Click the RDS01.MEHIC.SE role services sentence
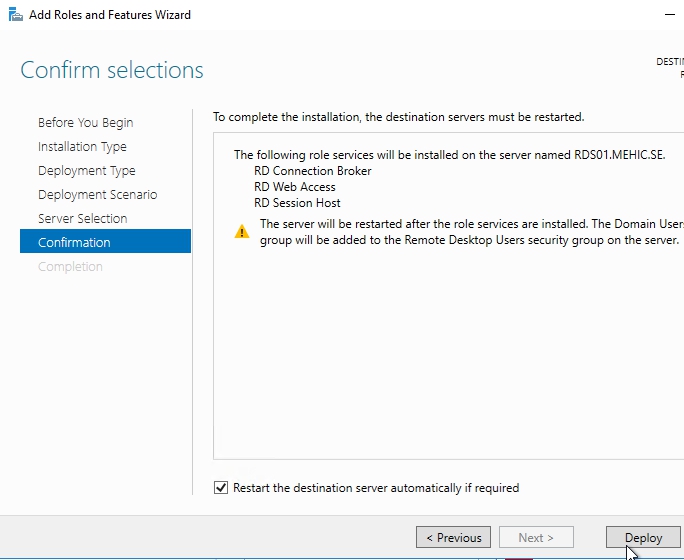Viewport: 684px width, 560px height. click(x=449, y=155)
